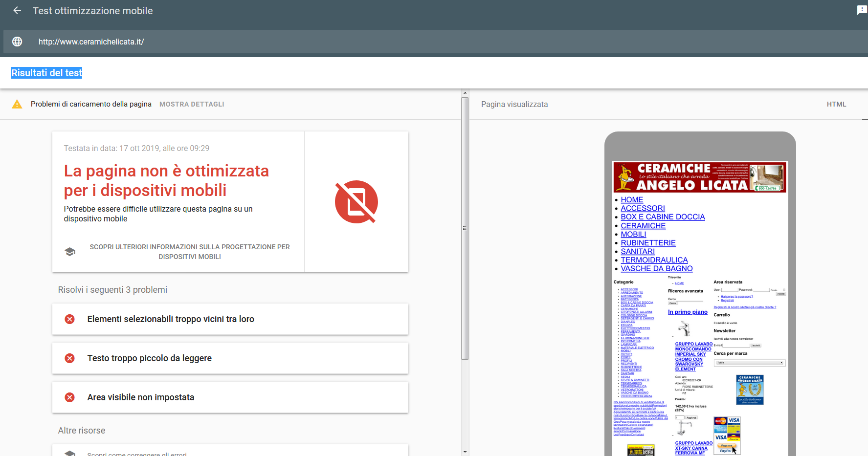The height and width of the screenshot is (456, 868).
Task: Expand the Elementi selezionabili troppo vicini problem
Action: click(x=230, y=319)
